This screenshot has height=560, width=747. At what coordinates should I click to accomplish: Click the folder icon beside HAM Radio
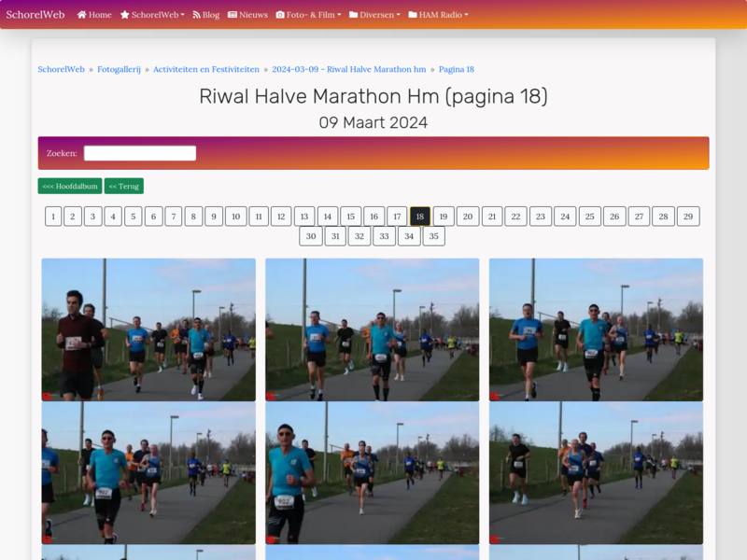pos(413,15)
